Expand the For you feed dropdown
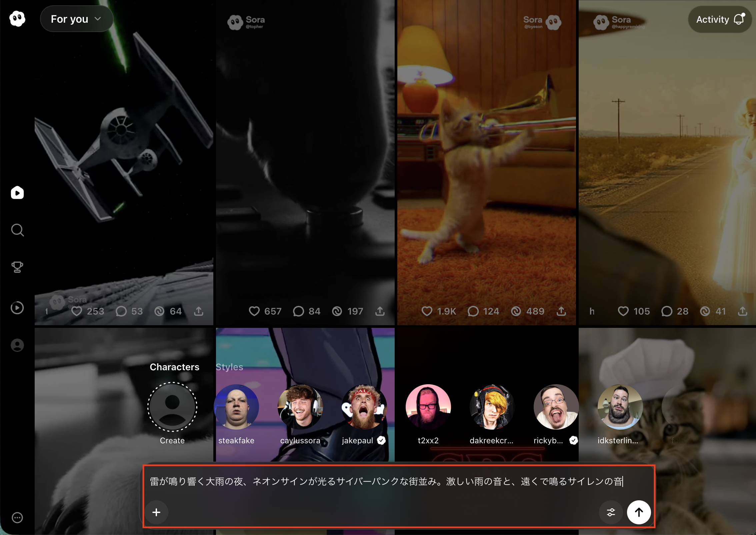This screenshot has height=535, width=756. click(x=76, y=19)
